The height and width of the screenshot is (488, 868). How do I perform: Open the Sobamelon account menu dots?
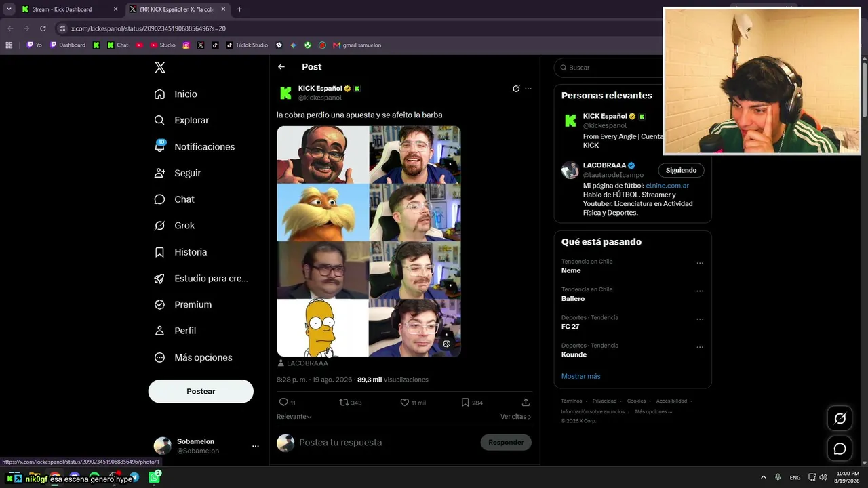[x=256, y=446]
